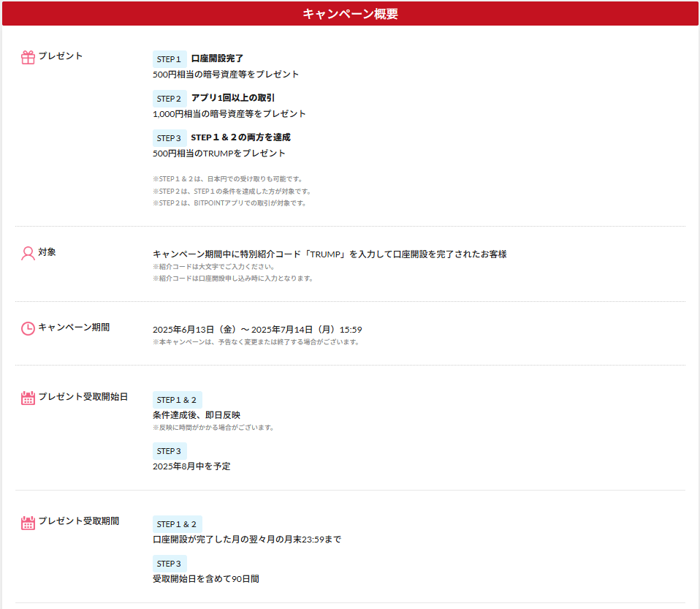Click the person icon next to 対象
This screenshot has width=700, height=609.
pos(28,253)
